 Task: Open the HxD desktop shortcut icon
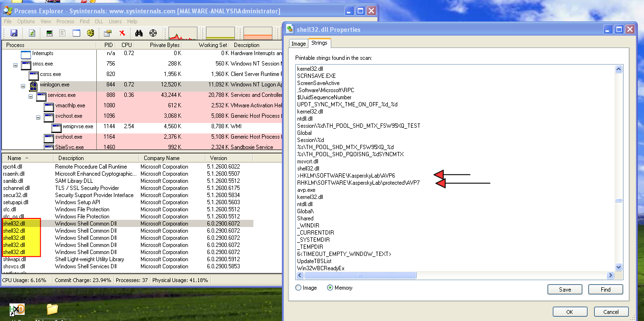tap(17, 311)
